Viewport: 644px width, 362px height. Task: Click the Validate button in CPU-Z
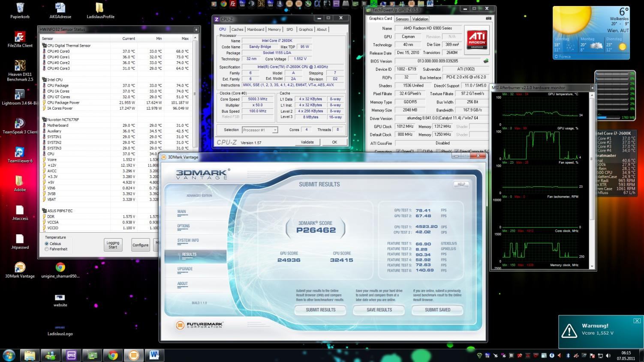[307, 142]
